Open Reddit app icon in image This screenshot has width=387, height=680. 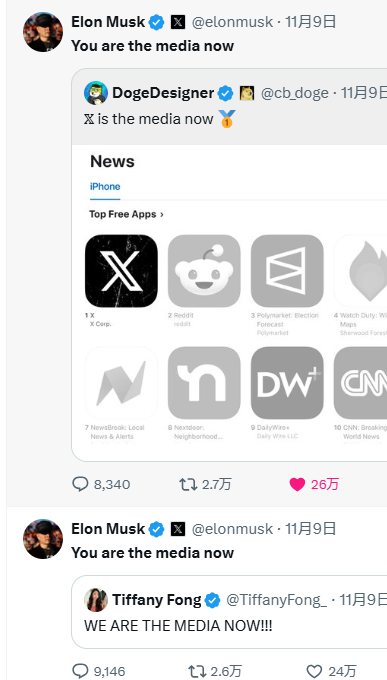[x=204, y=271]
